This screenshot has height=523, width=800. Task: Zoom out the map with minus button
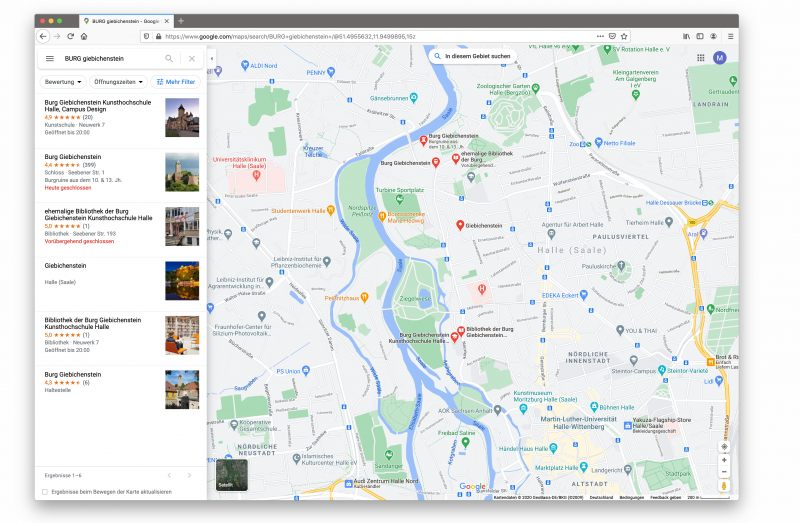pyautogui.click(x=724, y=472)
